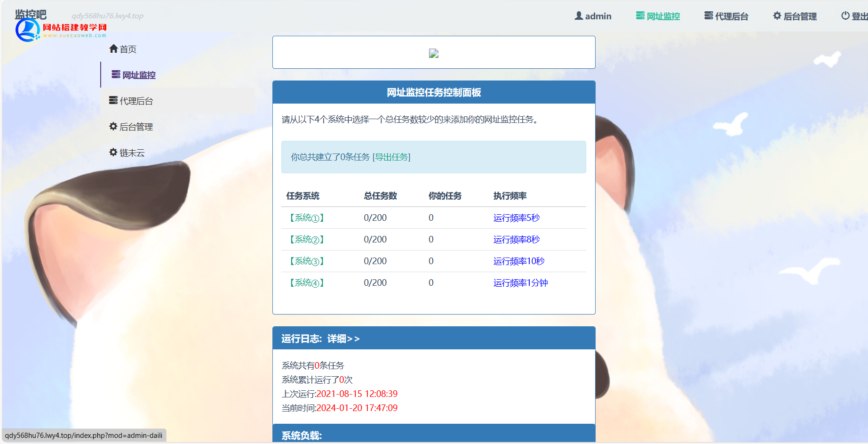Select 【系统①】 task system link
Screen dimensions: 868x444
click(307, 218)
